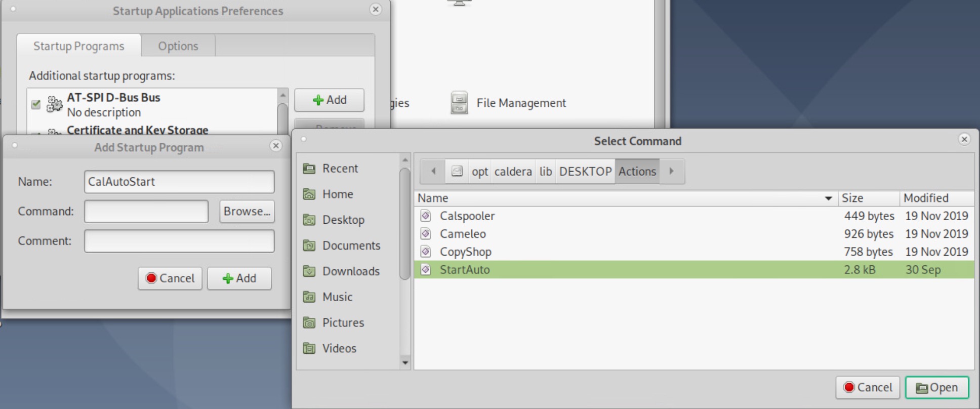Select the Music folder in sidebar
Screen dimensions: 980x409
(x=337, y=297)
